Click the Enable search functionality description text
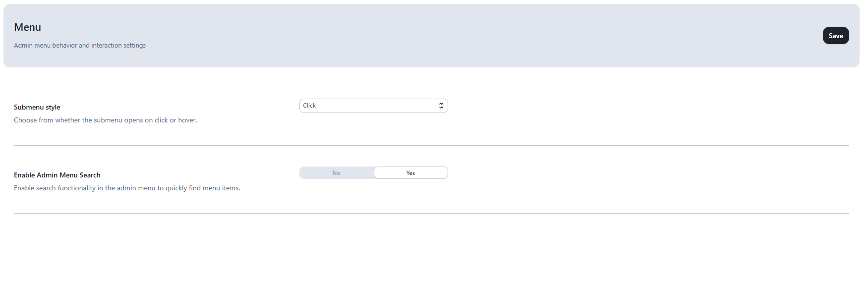Image resolution: width=868 pixels, height=284 pixels. click(x=127, y=188)
